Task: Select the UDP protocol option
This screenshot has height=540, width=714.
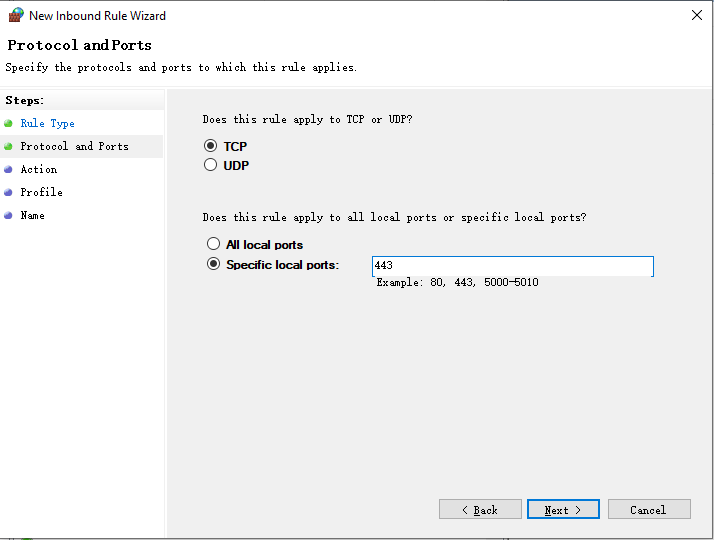Action: pyautogui.click(x=211, y=165)
